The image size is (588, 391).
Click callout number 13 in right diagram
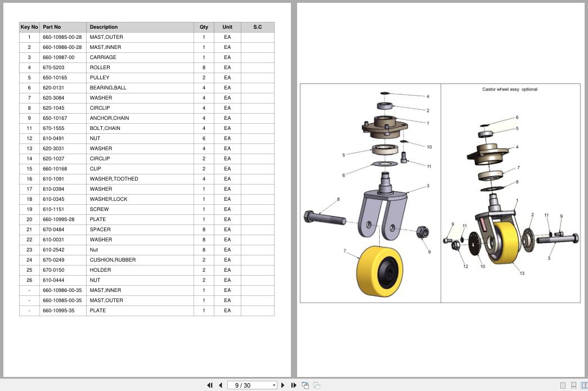(x=522, y=273)
